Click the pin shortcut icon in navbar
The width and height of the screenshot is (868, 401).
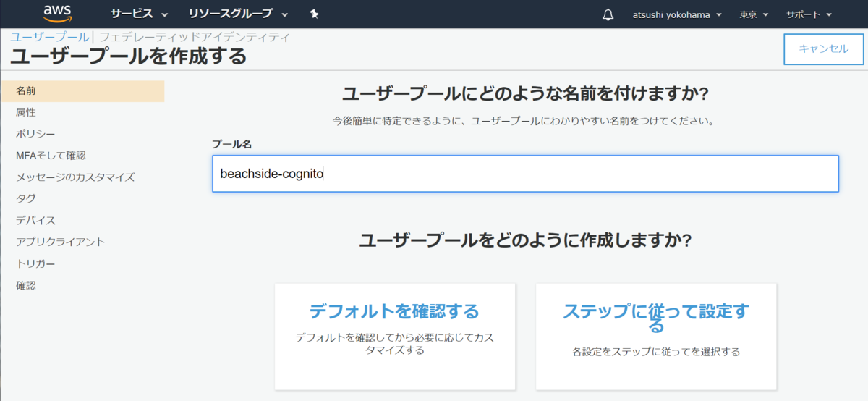(x=314, y=14)
